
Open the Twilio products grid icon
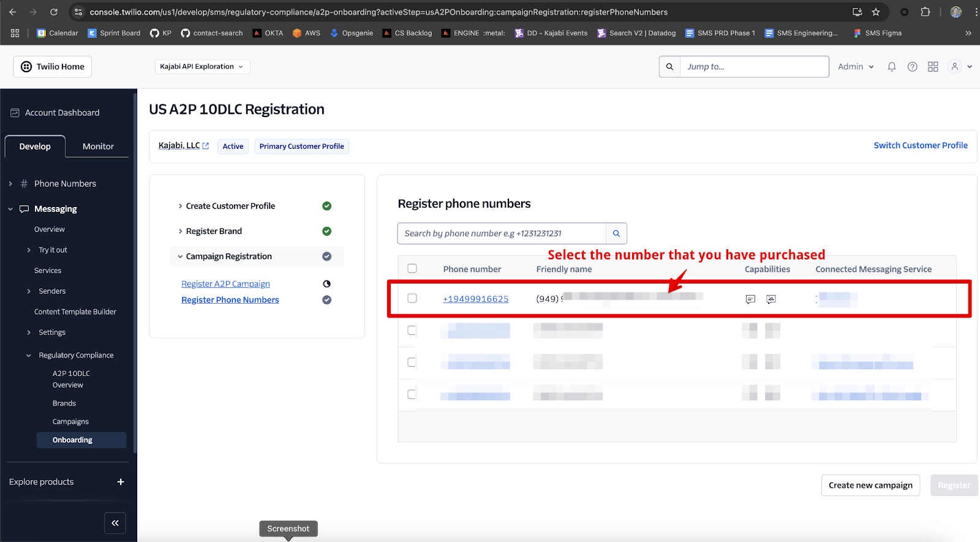coord(933,67)
